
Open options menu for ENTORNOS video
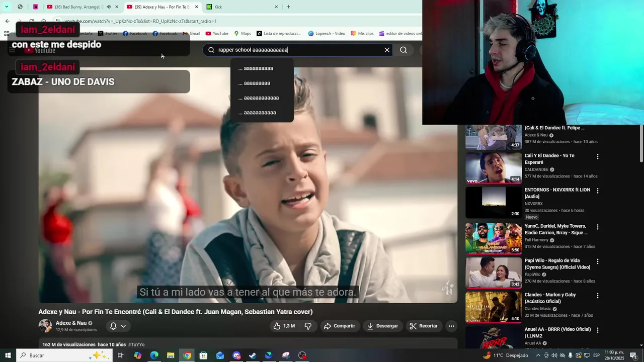click(598, 191)
